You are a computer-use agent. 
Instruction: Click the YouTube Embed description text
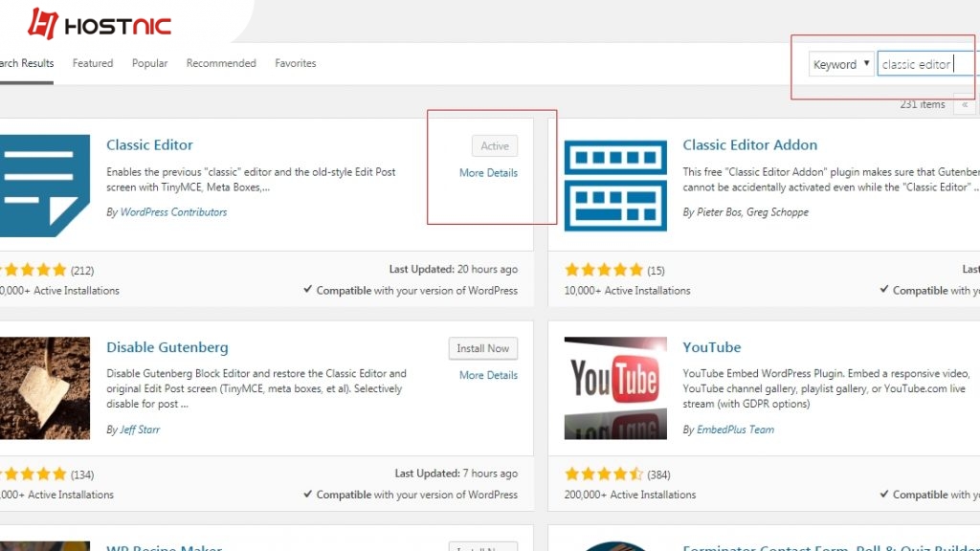tap(826, 388)
